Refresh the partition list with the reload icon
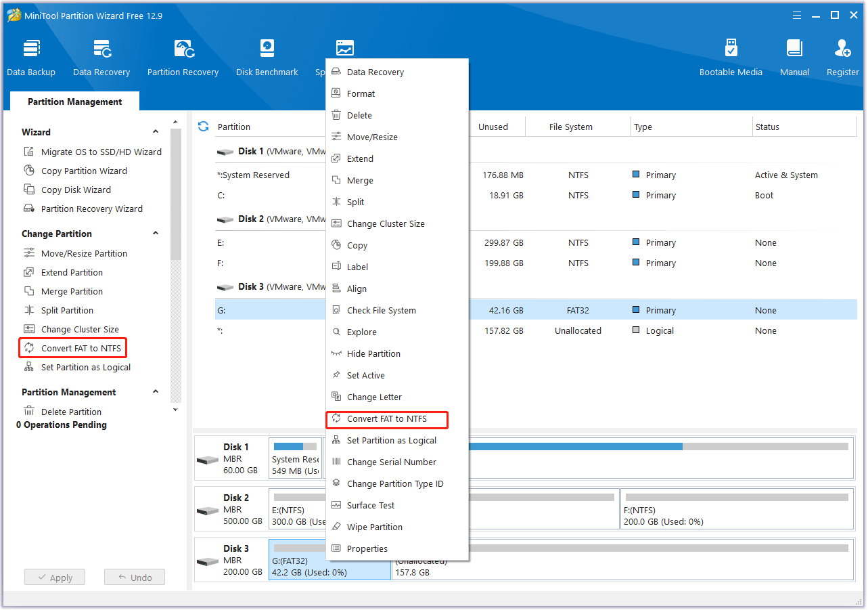The image size is (868, 610). 203,127
